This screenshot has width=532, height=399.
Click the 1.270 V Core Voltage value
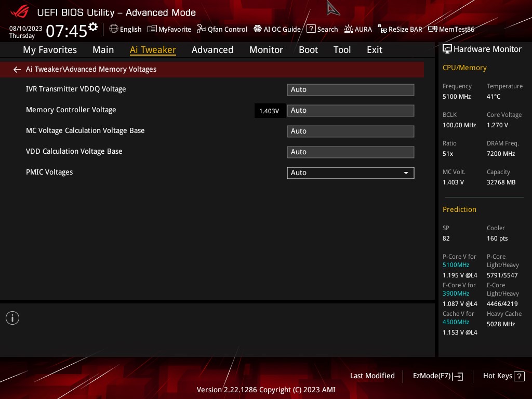tap(497, 125)
